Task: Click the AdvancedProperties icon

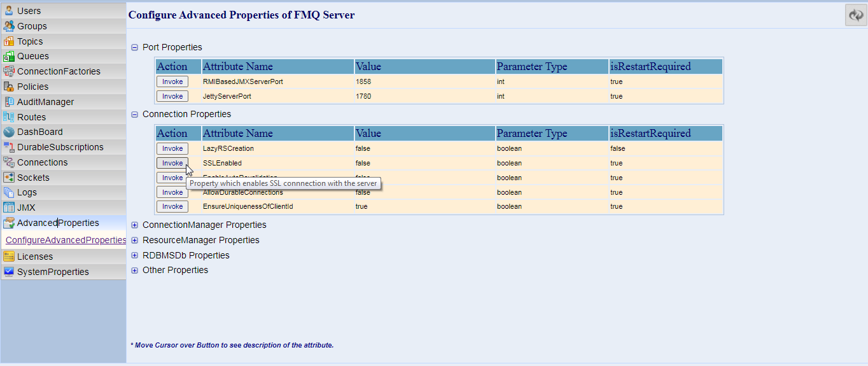Action: click(8, 223)
